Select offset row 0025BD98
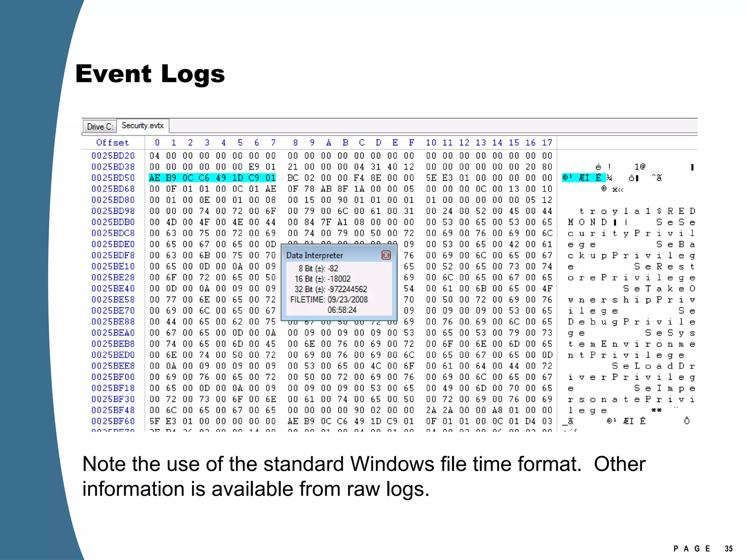This screenshot has width=747, height=560. click(113, 211)
